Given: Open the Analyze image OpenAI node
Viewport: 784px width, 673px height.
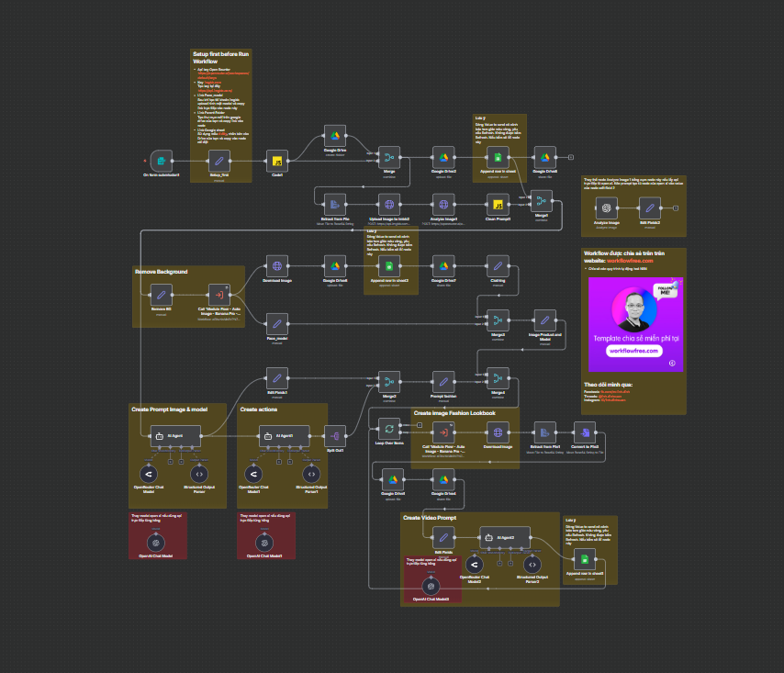Looking at the screenshot, I should pos(603,207).
